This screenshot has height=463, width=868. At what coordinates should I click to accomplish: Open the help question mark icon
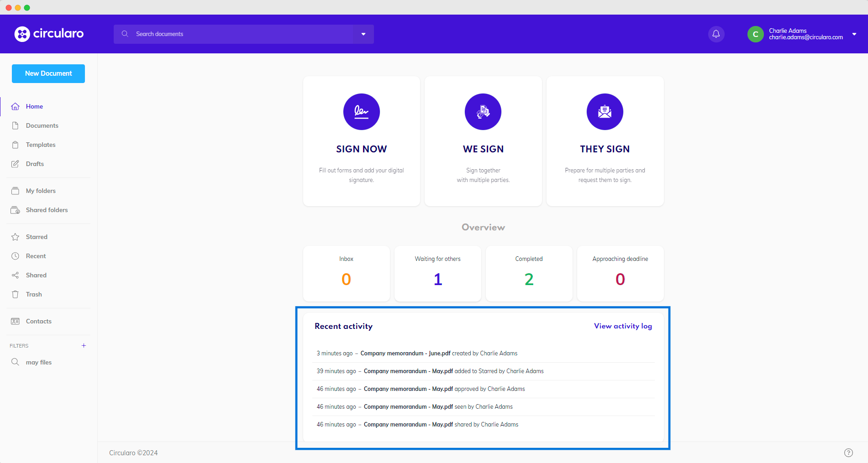pyautogui.click(x=848, y=453)
